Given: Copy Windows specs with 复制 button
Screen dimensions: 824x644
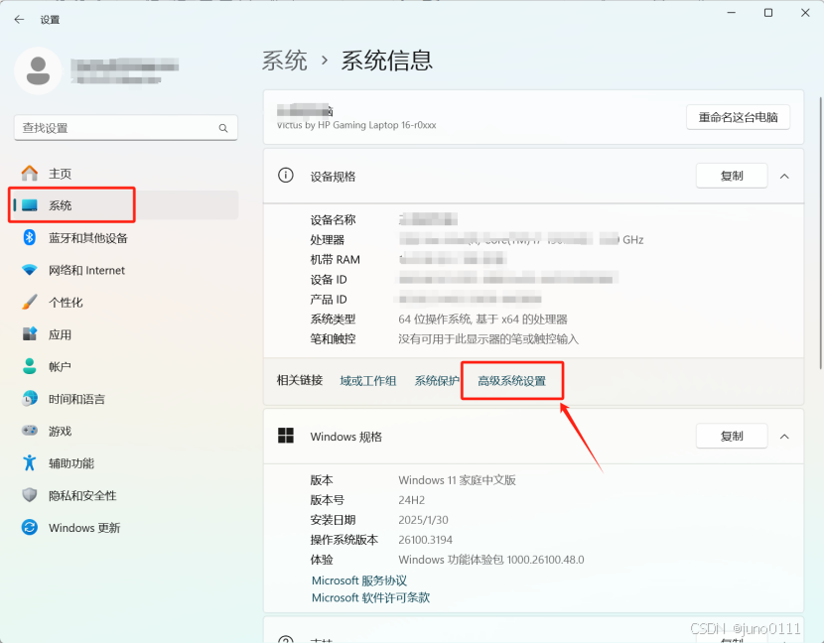Looking at the screenshot, I should tap(732, 436).
